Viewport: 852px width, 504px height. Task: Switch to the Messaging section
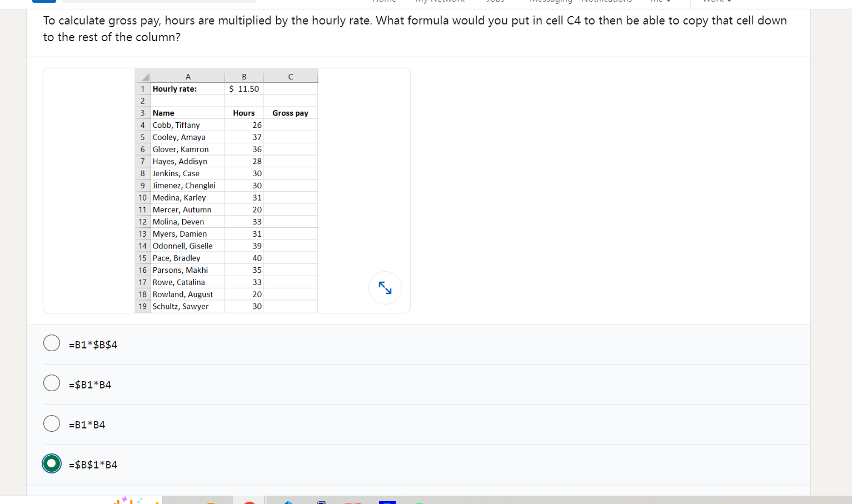pos(551,2)
